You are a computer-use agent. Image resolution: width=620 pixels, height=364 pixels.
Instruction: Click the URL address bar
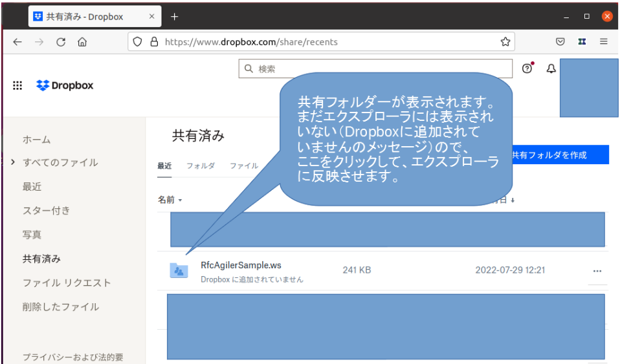pyautogui.click(x=321, y=42)
